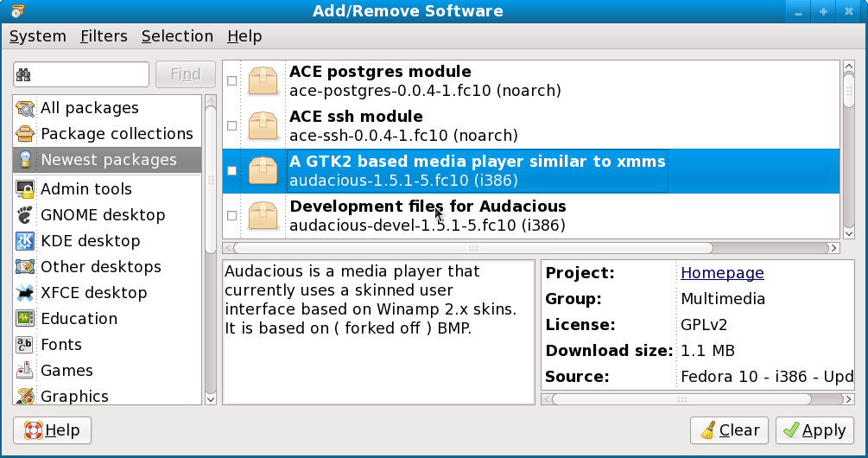The image size is (868, 458).
Task: Click the Admin tools lock icon
Action: point(25,189)
